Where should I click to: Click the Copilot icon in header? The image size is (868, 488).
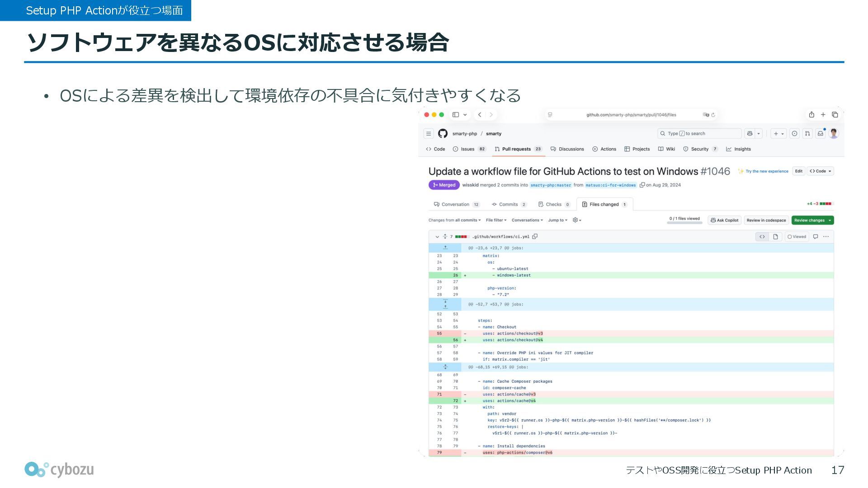pos(750,133)
